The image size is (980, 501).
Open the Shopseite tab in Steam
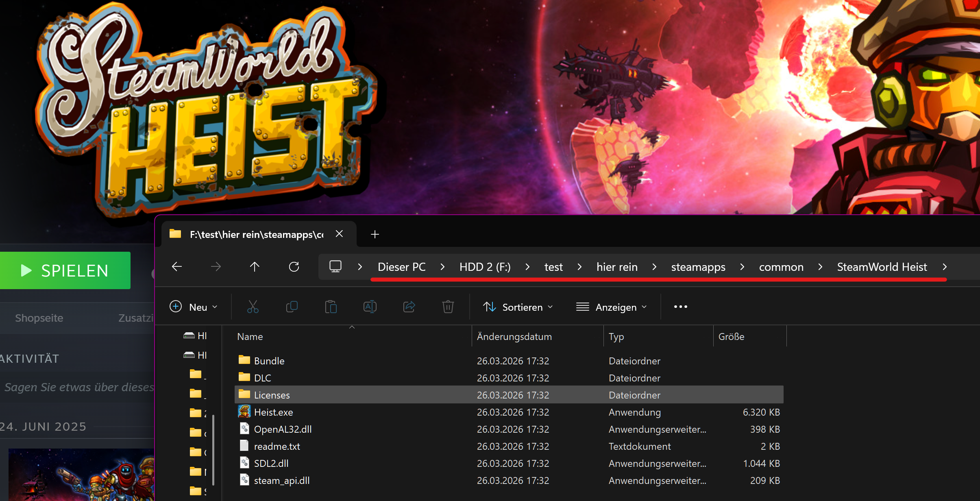pos(39,318)
